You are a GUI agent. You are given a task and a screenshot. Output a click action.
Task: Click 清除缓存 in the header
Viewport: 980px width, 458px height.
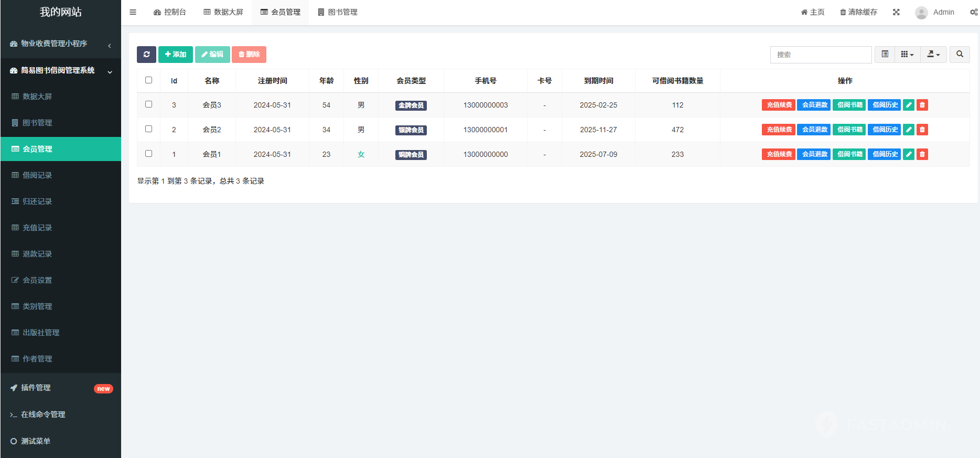(859, 12)
